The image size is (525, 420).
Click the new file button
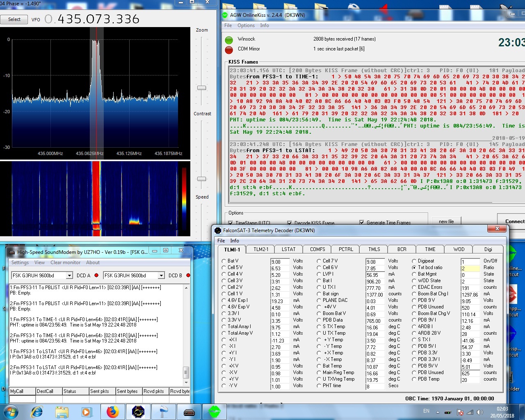tap(446, 221)
